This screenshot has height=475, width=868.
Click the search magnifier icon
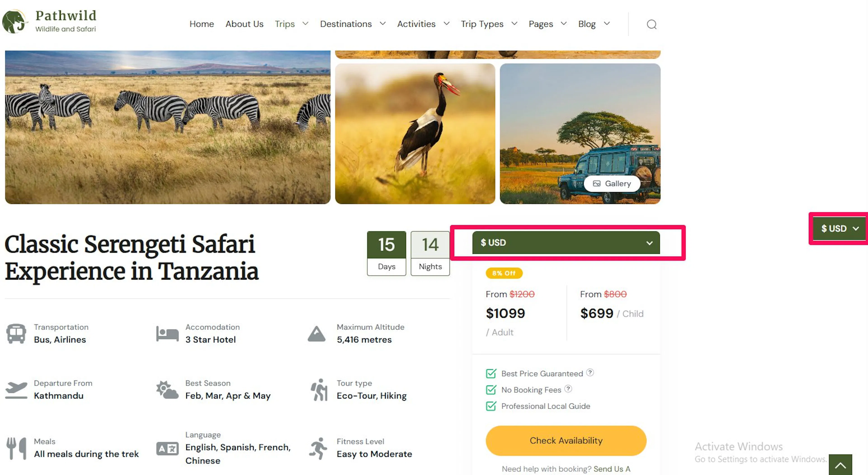click(x=651, y=24)
